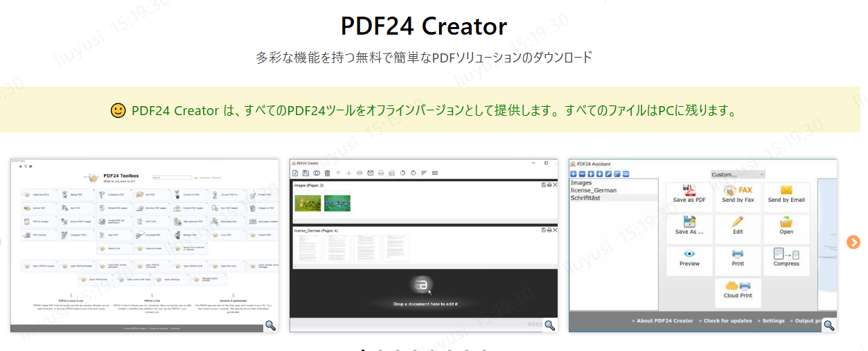Click the envelope email icon in PDF24 Creator toolbar
This screenshot has height=351, width=868.
pos(370,173)
